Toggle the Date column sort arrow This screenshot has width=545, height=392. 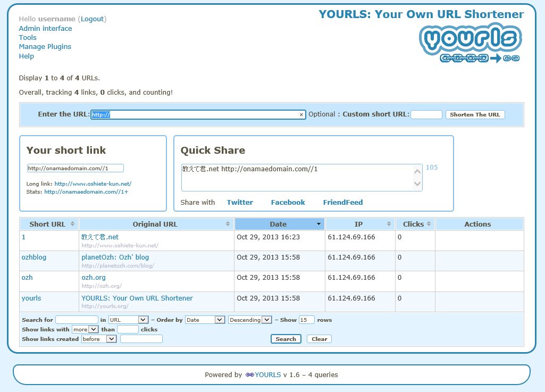[x=318, y=224]
